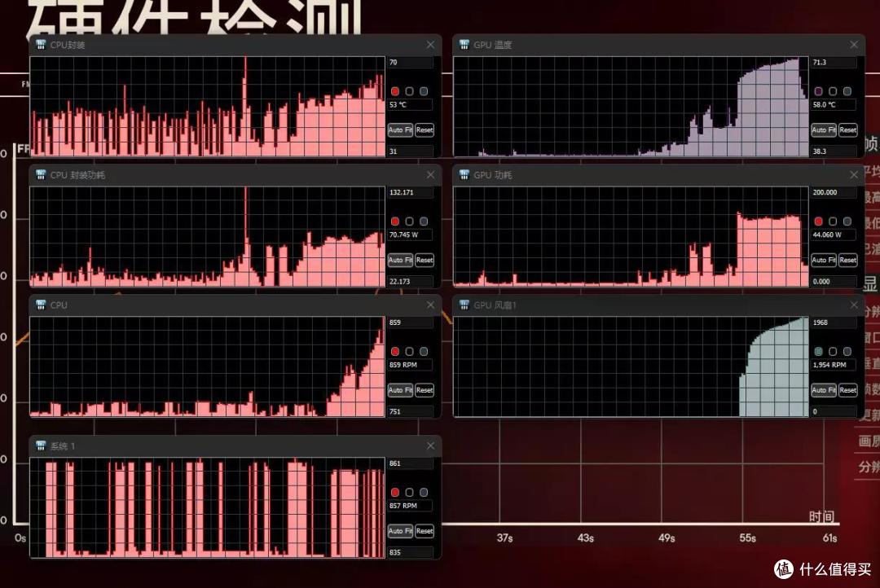Viewport: 880px width, 588px height.
Task: Edit the min value 38.3 field
Action: click(834, 151)
